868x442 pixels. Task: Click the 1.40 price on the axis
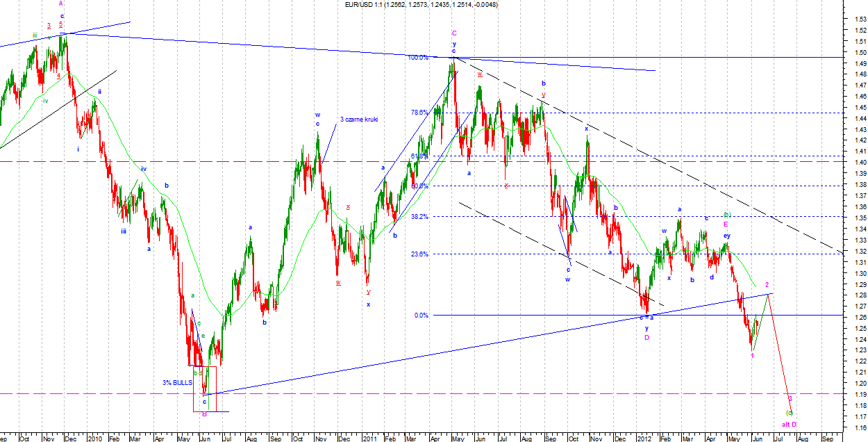pos(860,163)
